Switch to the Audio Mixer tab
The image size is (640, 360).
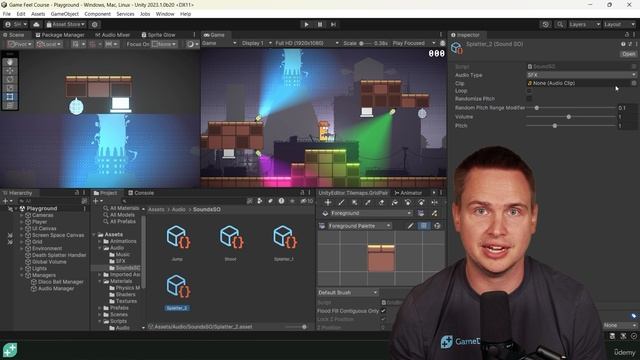point(113,35)
